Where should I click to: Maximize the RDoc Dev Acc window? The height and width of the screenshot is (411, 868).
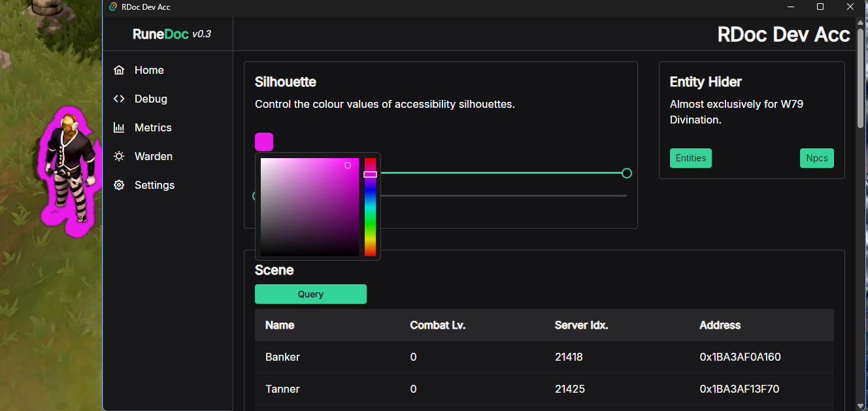point(820,7)
